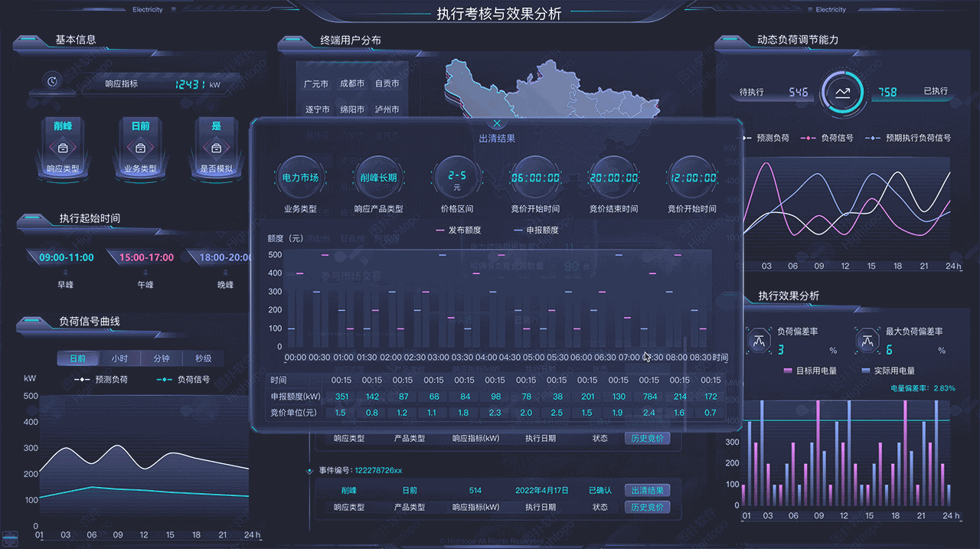This screenshot has width=980, height=549.
Task: Click the 514 response indicator value
Action: point(475,491)
